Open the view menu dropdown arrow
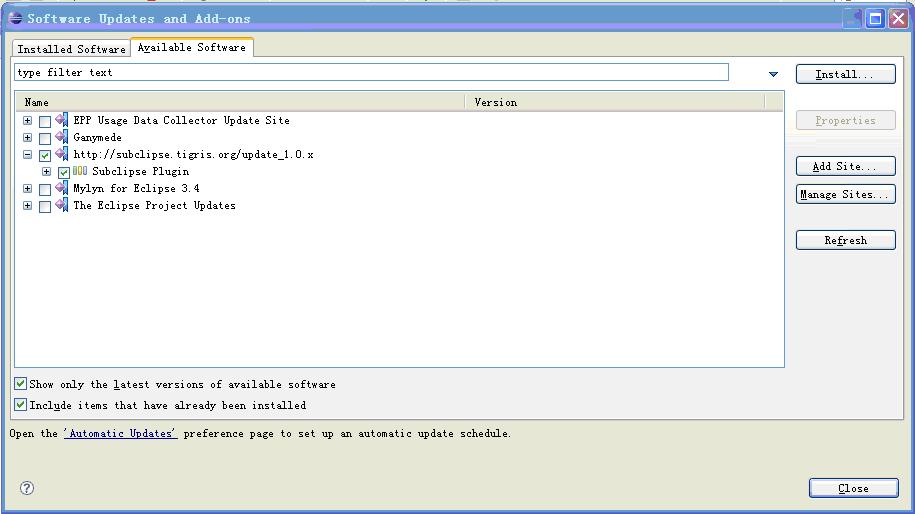Viewport: 915px width, 514px height. coord(773,74)
